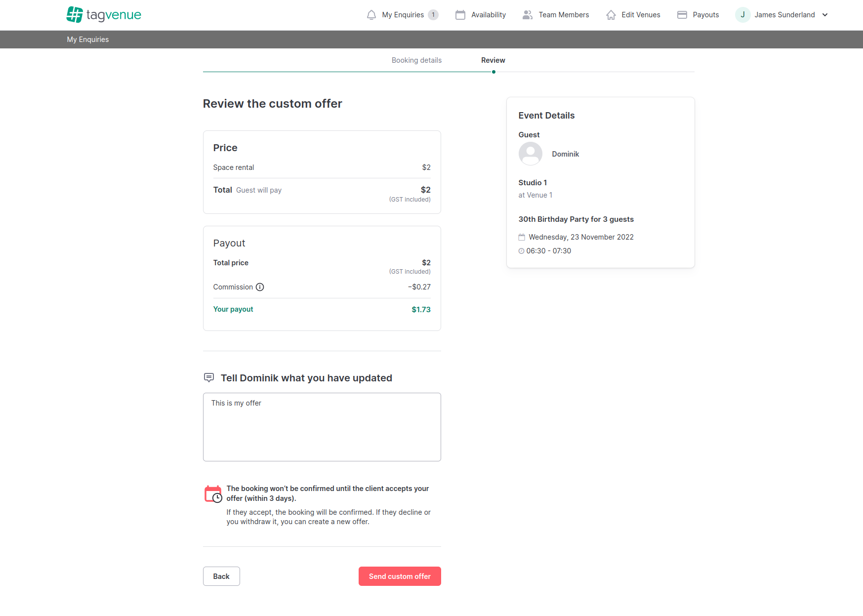Click the commission value −$0.27
863x616 pixels.
(x=419, y=287)
